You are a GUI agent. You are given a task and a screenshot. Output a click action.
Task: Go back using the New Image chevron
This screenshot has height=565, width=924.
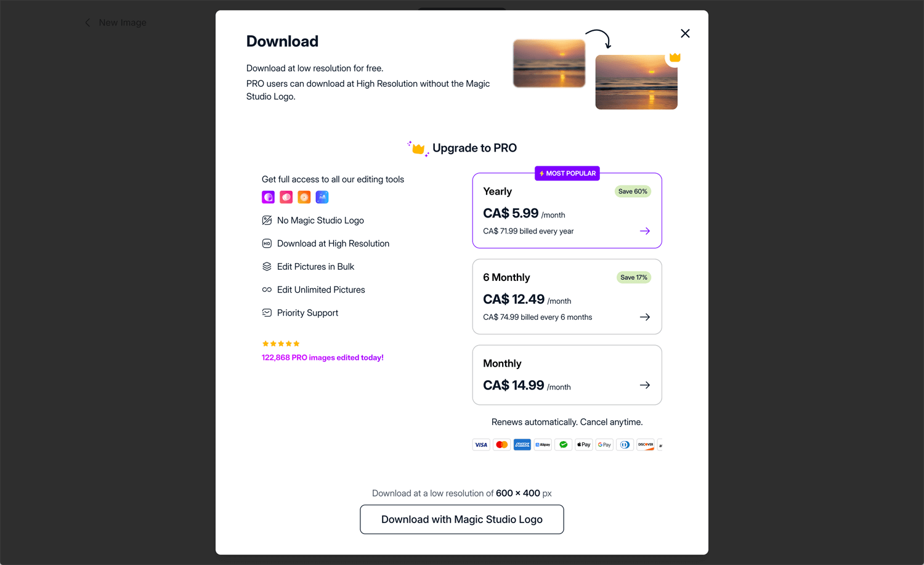point(87,22)
